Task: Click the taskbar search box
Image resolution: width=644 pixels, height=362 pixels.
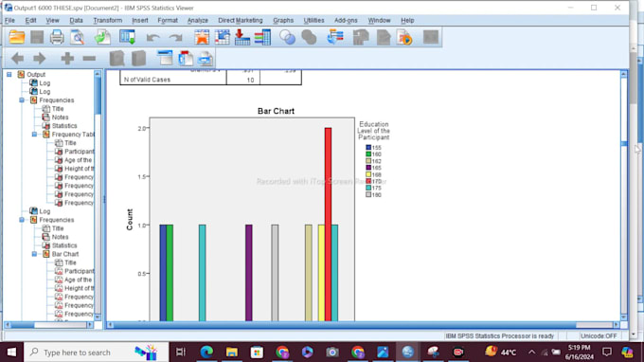Action: pos(97,353)
